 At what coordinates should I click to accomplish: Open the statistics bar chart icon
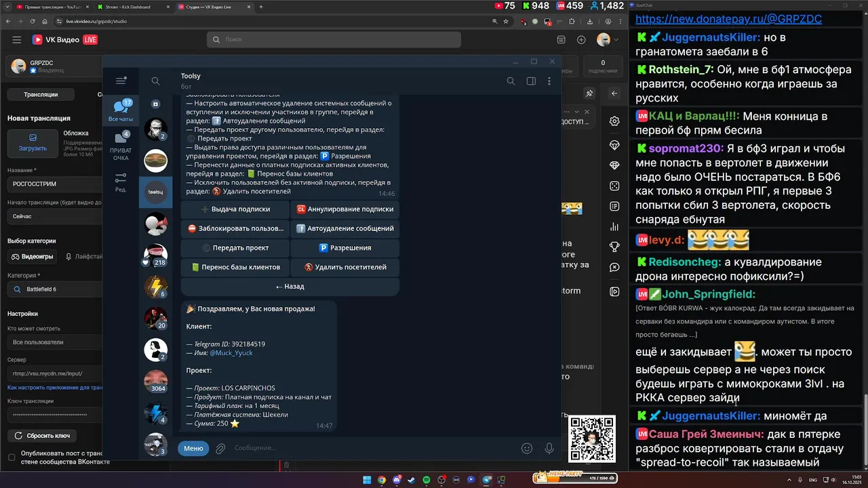(614, 226)
